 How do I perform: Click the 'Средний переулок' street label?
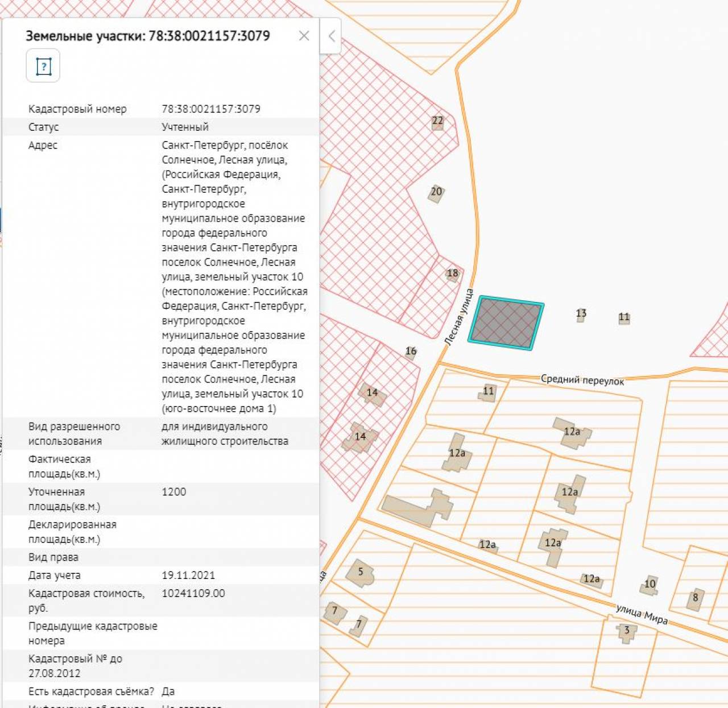[x=582, y=380]
